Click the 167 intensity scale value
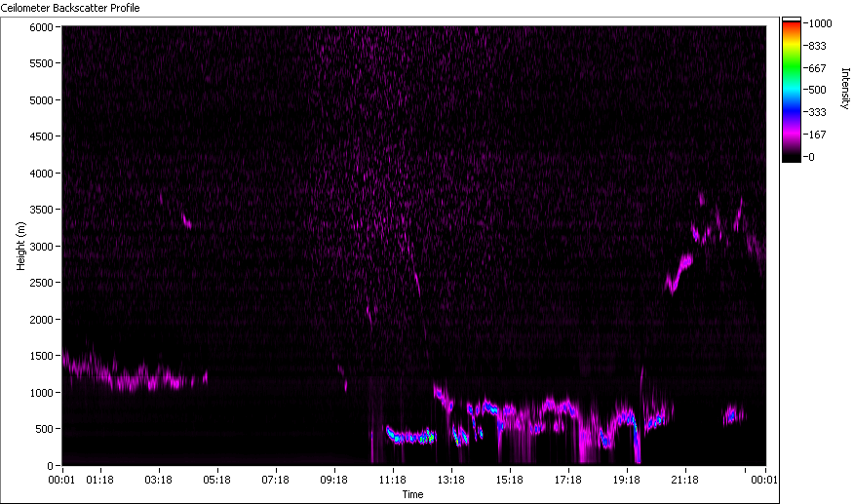Viewport: 854px width, 504px height. tap(818, 135)
